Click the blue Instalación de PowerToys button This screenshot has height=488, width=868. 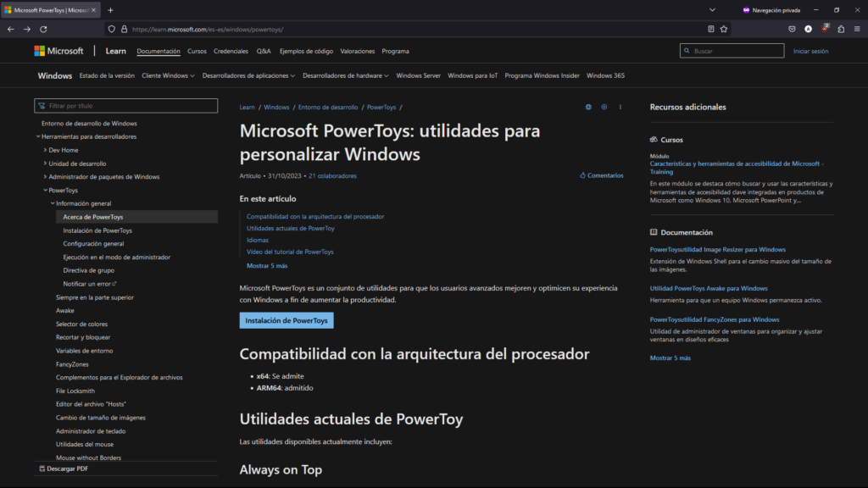pyautogui.click(x=287, y=320)
